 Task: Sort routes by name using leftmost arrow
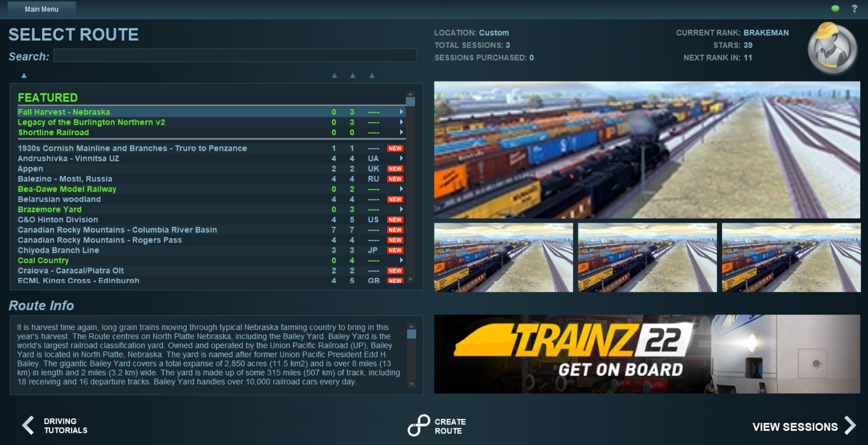(24, 76)
